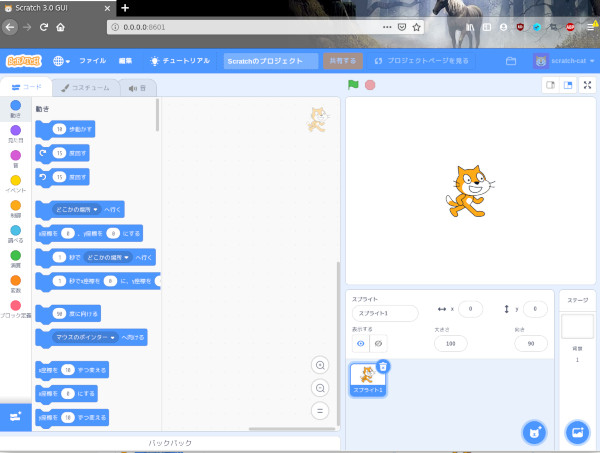600x453 pixels.
Task: Select the blue Motion category circle
Action: click(15, 105)
